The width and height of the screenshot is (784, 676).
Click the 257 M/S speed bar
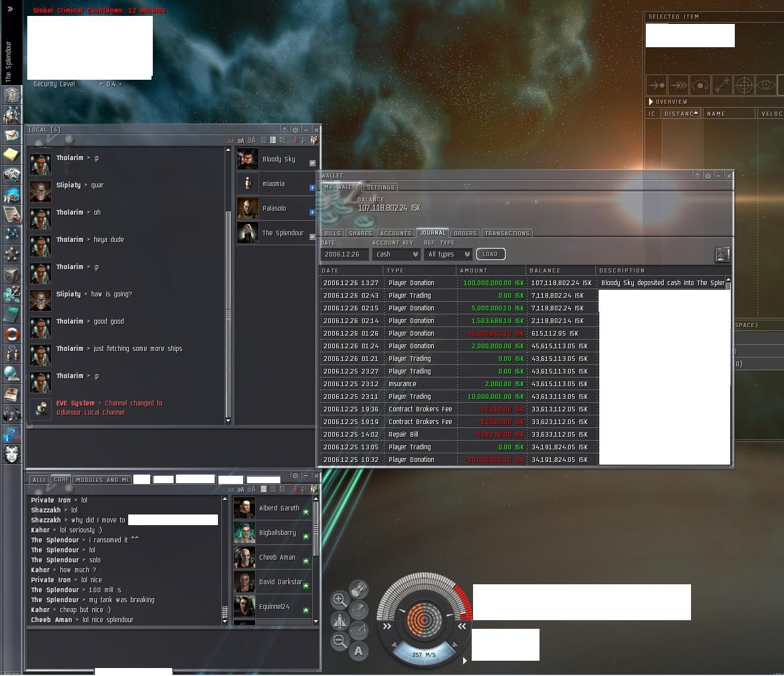(x=423, y=655)
